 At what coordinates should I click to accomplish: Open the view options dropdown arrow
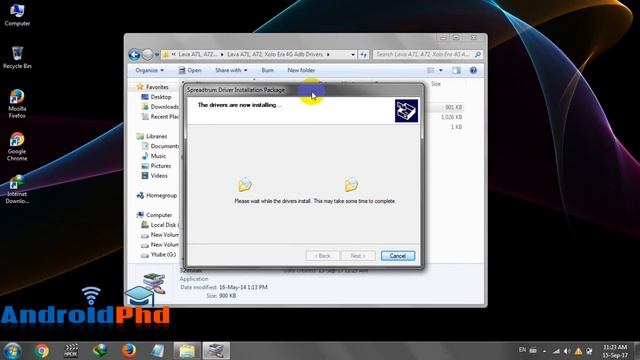click(x=440, y=70)
